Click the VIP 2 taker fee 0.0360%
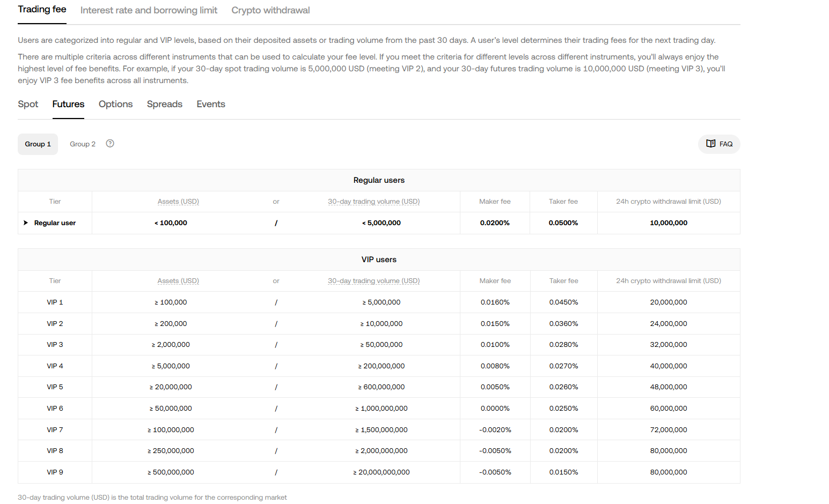 tap(563, 324)
